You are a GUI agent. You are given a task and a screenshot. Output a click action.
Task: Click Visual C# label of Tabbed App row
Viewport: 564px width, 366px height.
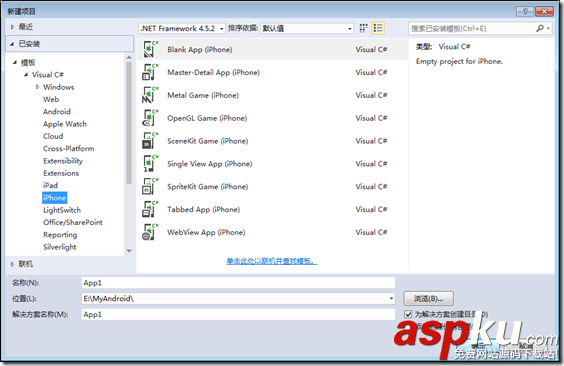[371, 209]
